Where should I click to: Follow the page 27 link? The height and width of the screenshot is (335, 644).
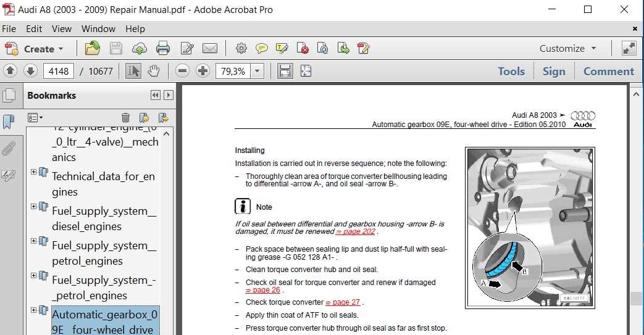(x=343, y=302)
